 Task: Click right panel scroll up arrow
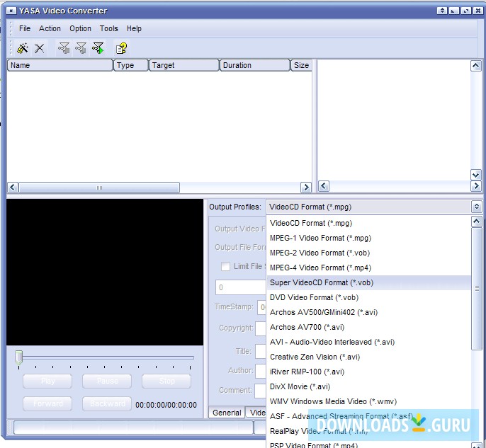pos(476,66)
